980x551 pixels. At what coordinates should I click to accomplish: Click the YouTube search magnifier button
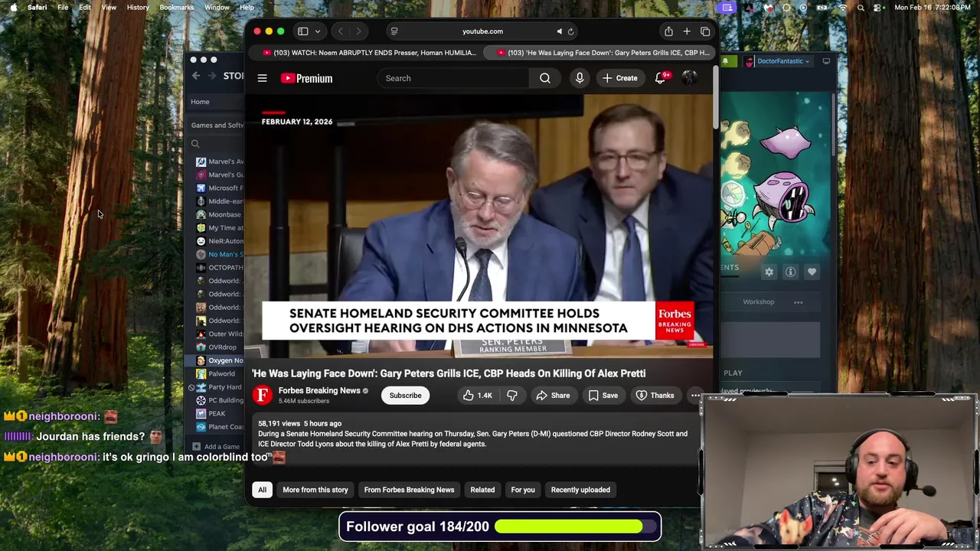[x=545, y=78]
